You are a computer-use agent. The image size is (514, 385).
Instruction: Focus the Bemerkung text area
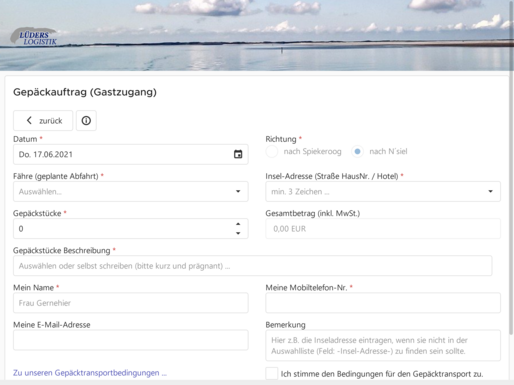click(383, 345)
